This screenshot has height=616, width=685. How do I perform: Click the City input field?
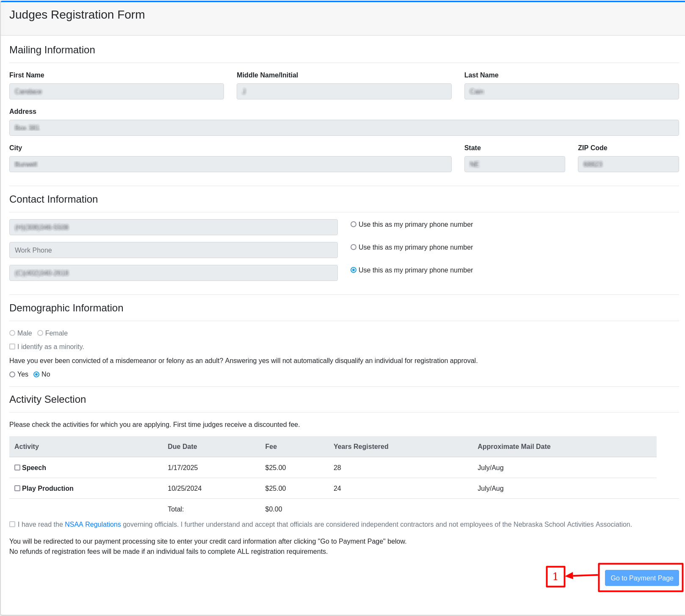(230, 164)
